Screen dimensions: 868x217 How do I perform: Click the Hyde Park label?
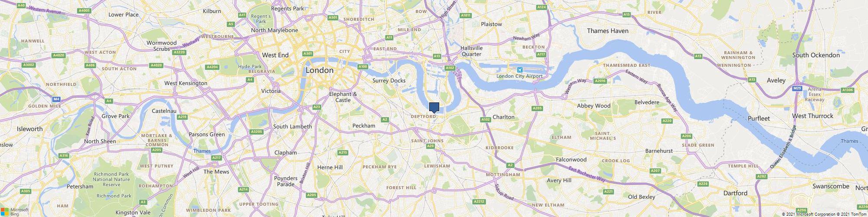(250, 66)
